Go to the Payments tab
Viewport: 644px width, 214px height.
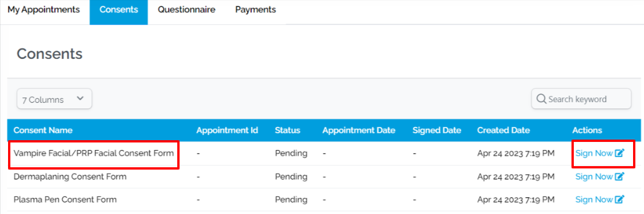pyautogui.click(x=256, y=9)
